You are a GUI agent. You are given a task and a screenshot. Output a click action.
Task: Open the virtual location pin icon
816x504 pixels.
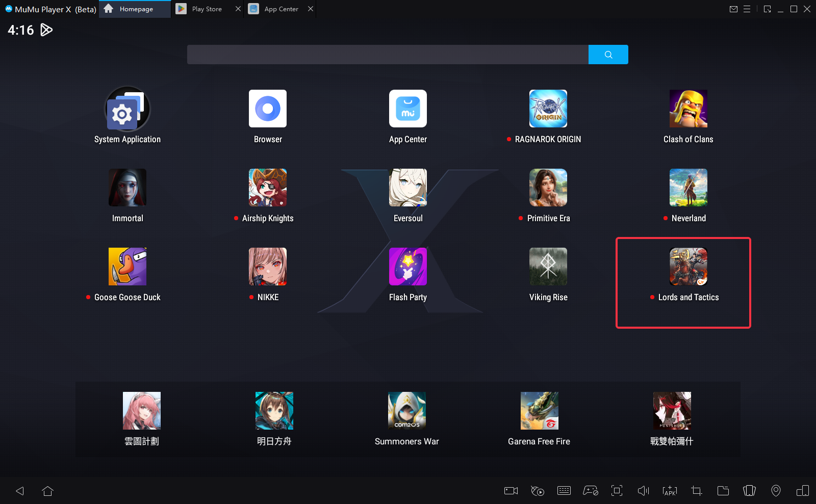coord(776,491)
